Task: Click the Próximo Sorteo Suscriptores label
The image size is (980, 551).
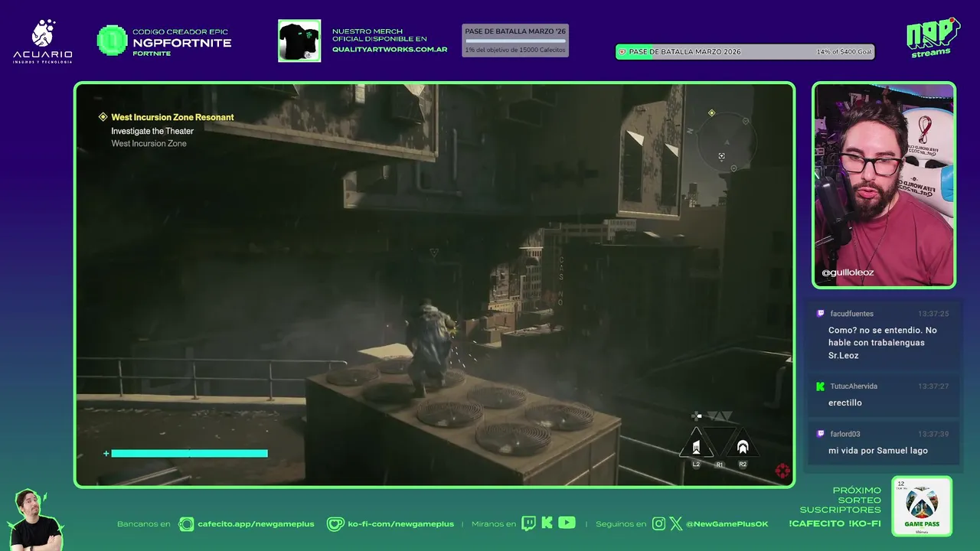Action: tap(841, 500)
